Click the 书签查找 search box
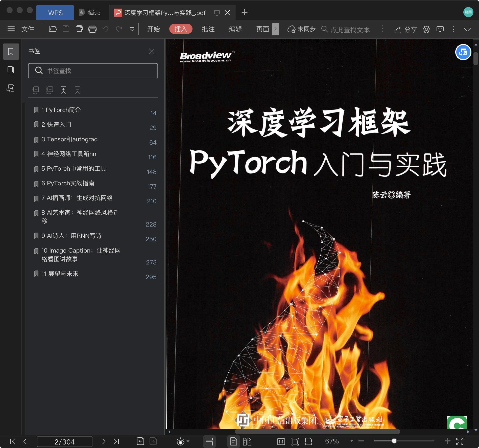The width and height of the screenshot is (479, 448). pyautogui.click(x=93, y=71)
